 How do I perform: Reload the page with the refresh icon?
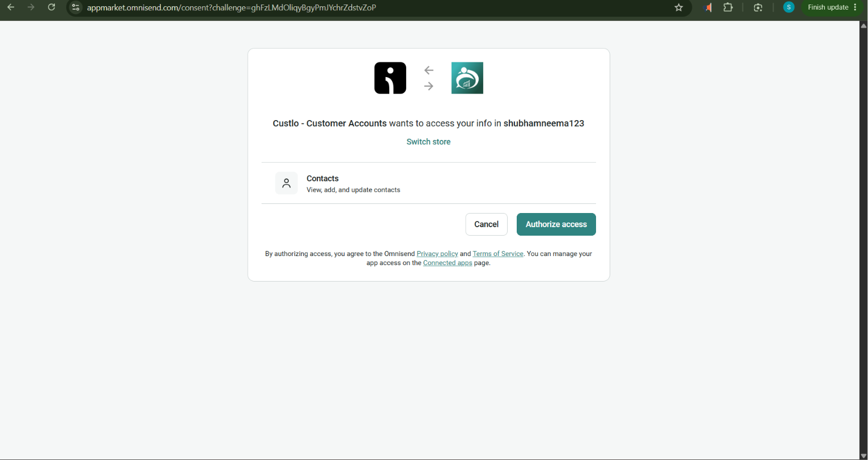(x=52, y=7)
